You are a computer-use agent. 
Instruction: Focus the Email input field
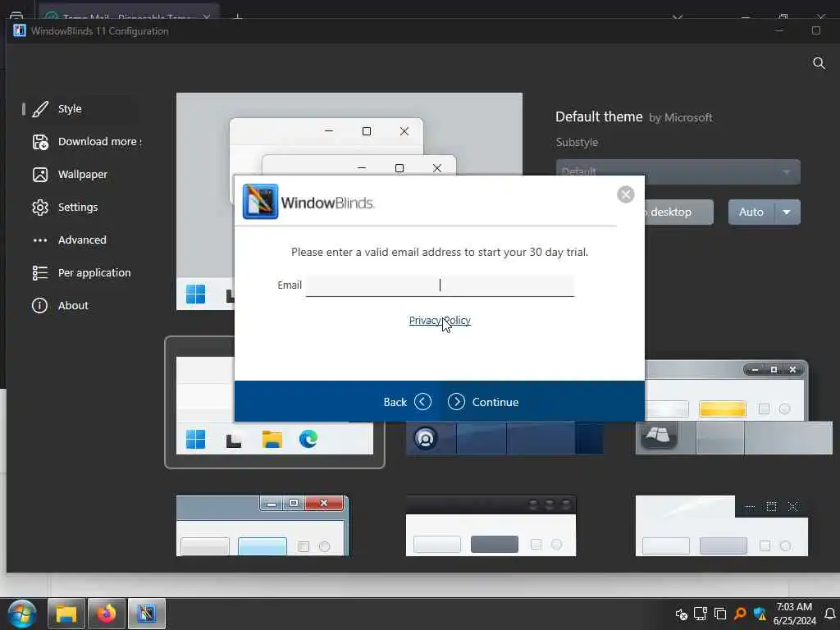click(x=440, y=285)
